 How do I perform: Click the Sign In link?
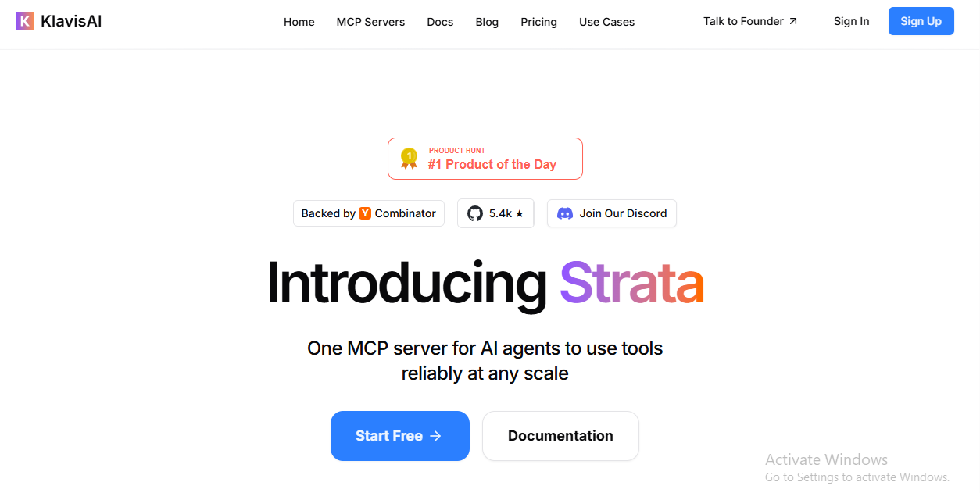851,21
